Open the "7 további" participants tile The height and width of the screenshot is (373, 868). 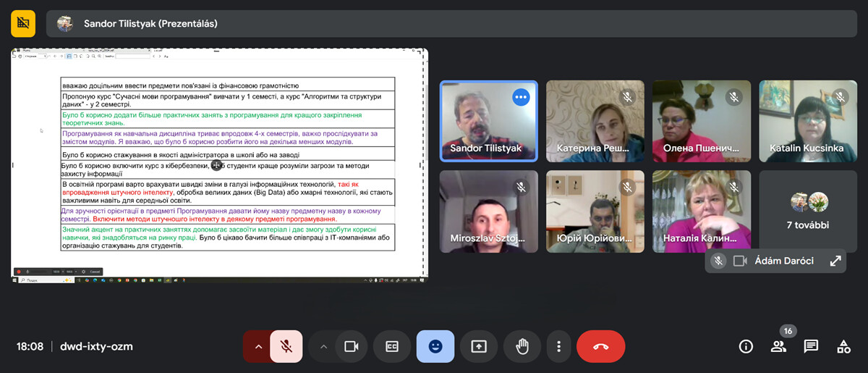(807, 211)
